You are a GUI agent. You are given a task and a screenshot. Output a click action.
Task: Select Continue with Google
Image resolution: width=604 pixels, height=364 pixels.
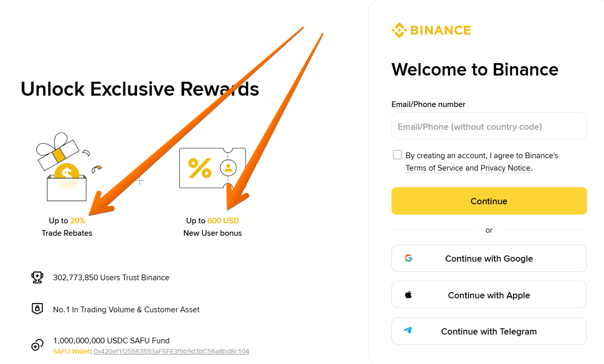[489, 258]
